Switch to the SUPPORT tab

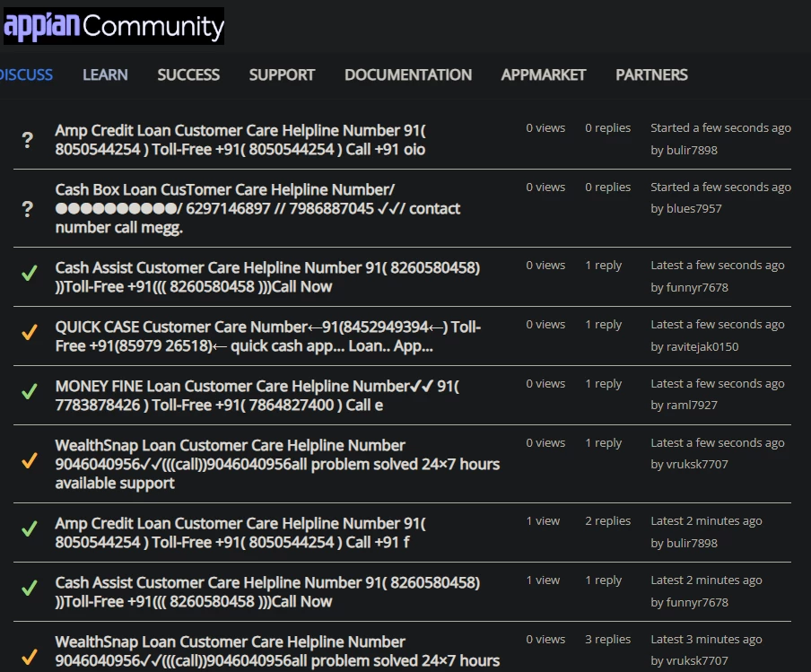[282, 75]
